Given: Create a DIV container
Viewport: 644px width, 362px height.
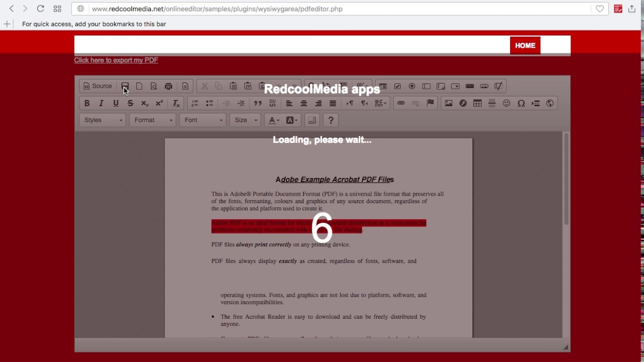Looking at the screenshot, I should pos(272,103).
